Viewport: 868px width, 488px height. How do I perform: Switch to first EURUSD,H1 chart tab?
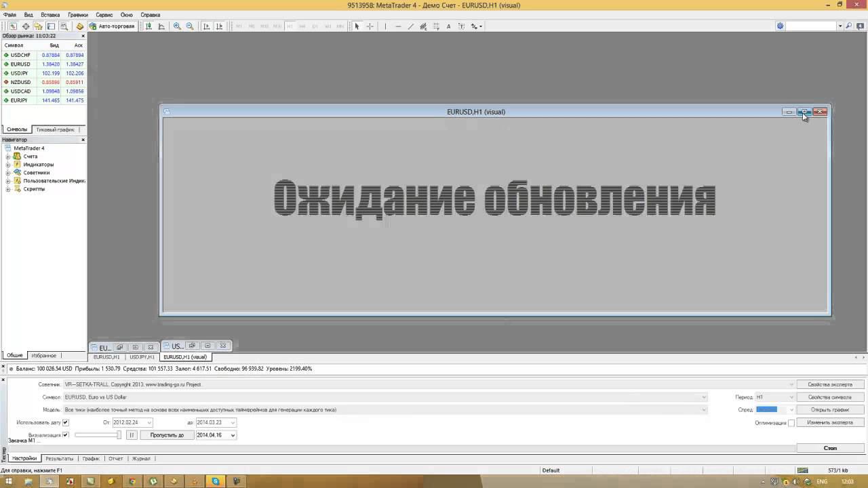click(106, 357)
